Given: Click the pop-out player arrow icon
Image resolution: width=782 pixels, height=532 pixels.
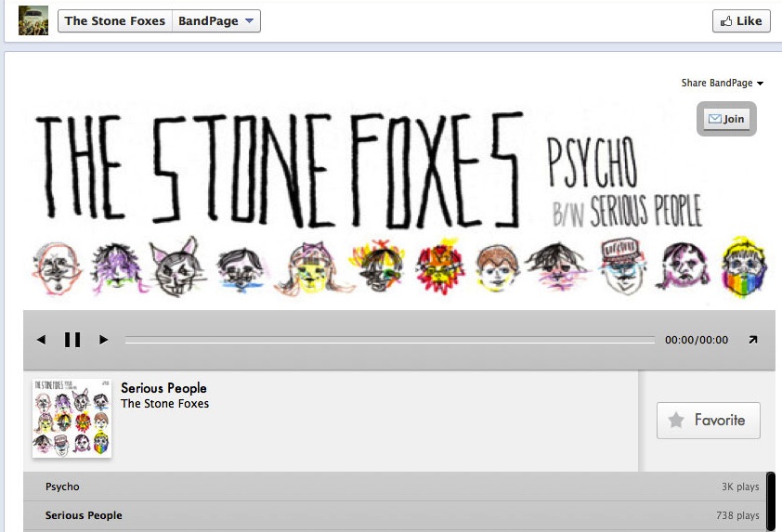Looking at the screenshot, I should coord(753,340).
